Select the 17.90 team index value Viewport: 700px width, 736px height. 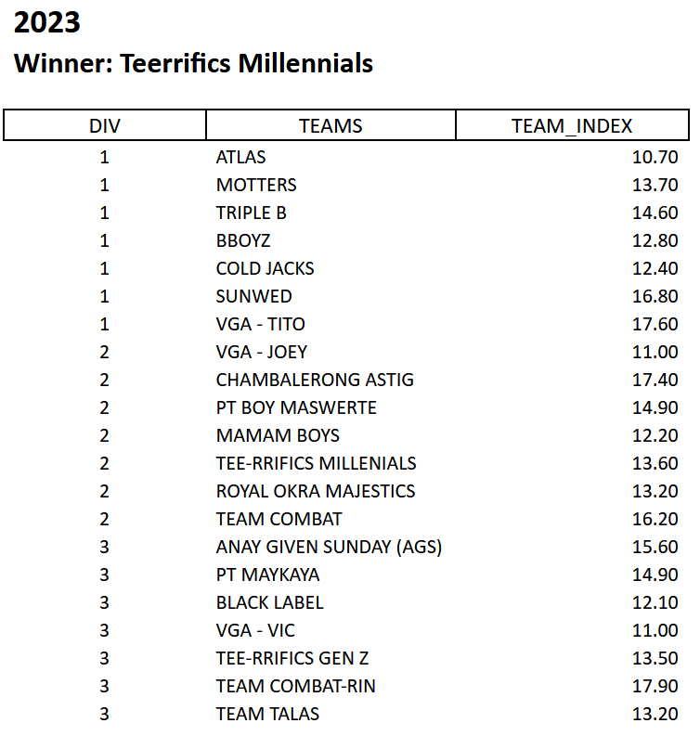tap(655, 686)
